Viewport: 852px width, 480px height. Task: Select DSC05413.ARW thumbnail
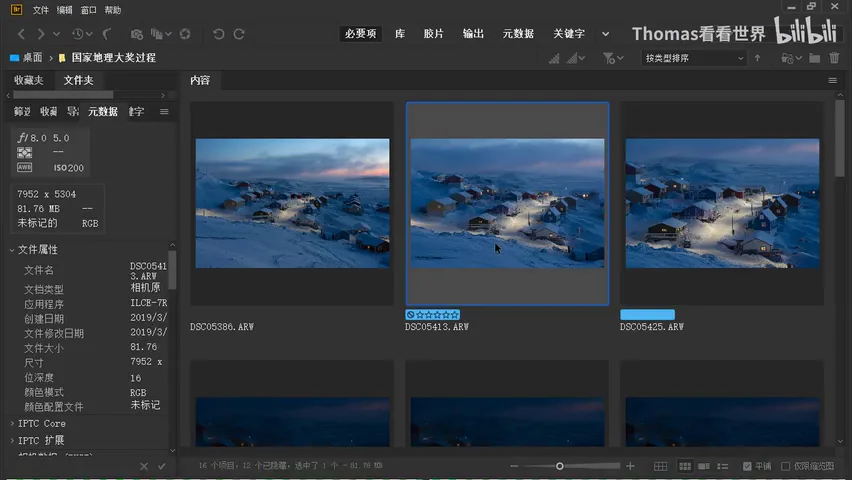pos(508,203)
